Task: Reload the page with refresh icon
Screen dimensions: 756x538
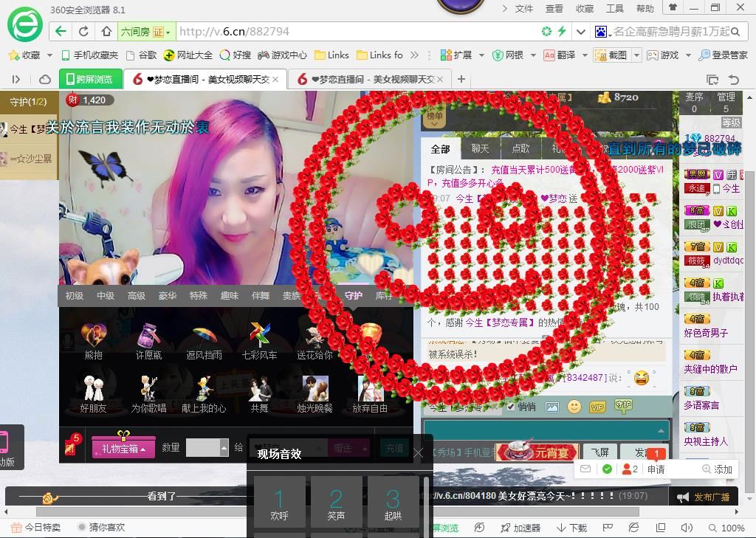Action: 83,32
